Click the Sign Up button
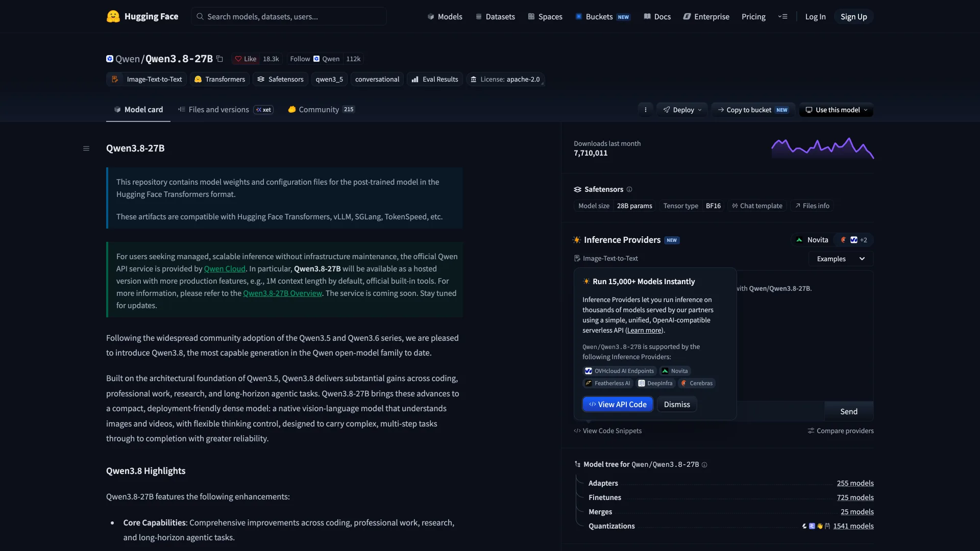 coord(853,16)
